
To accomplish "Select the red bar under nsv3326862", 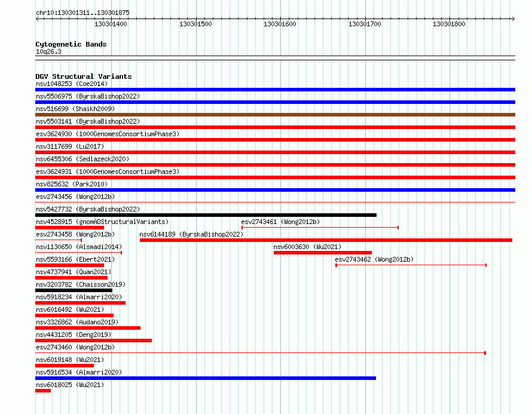I will [x=88, y=328].
